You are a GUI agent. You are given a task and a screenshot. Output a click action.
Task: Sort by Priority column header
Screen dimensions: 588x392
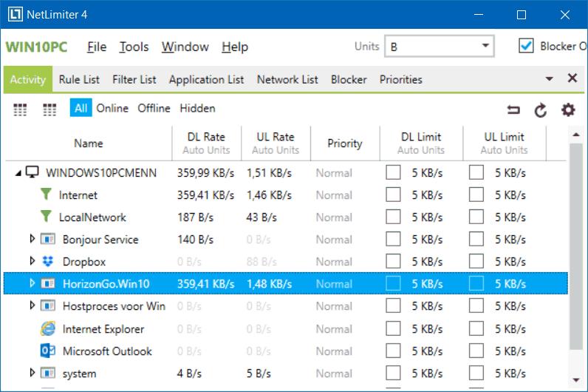point(345,143)
